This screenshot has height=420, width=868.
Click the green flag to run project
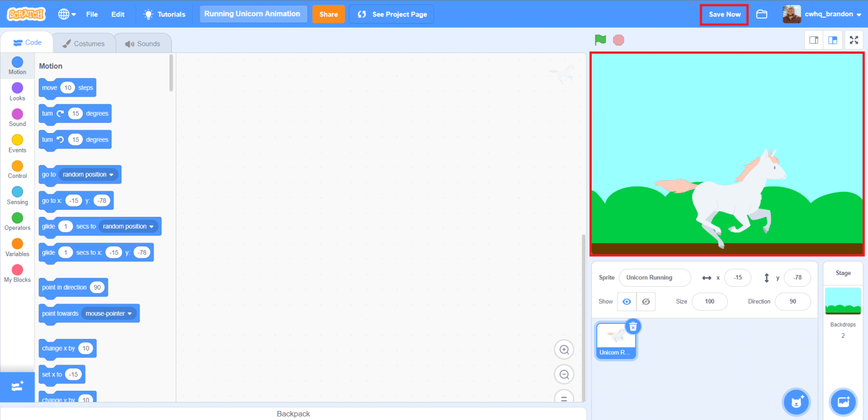click(600, 40)
